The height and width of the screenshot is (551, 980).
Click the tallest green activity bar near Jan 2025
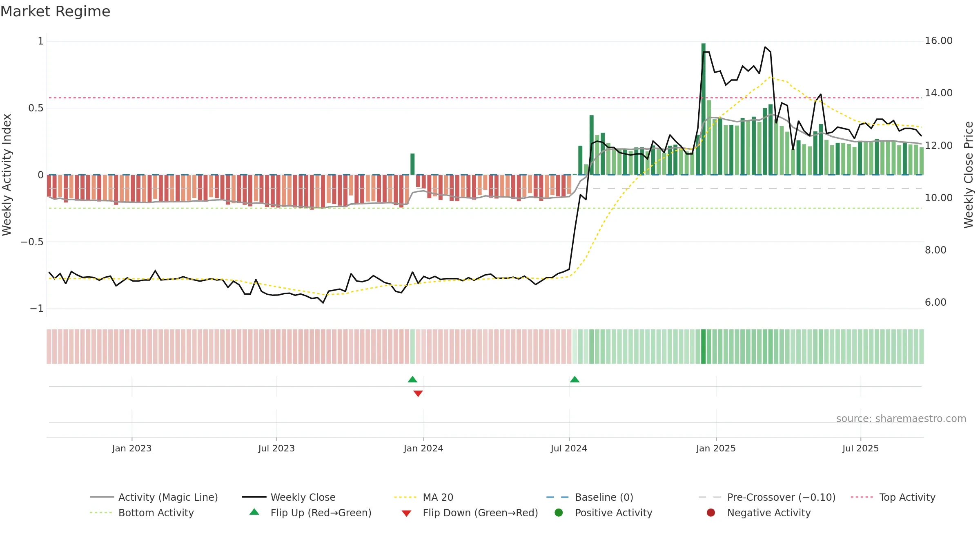pyautogui.click(x=703, y=109)
